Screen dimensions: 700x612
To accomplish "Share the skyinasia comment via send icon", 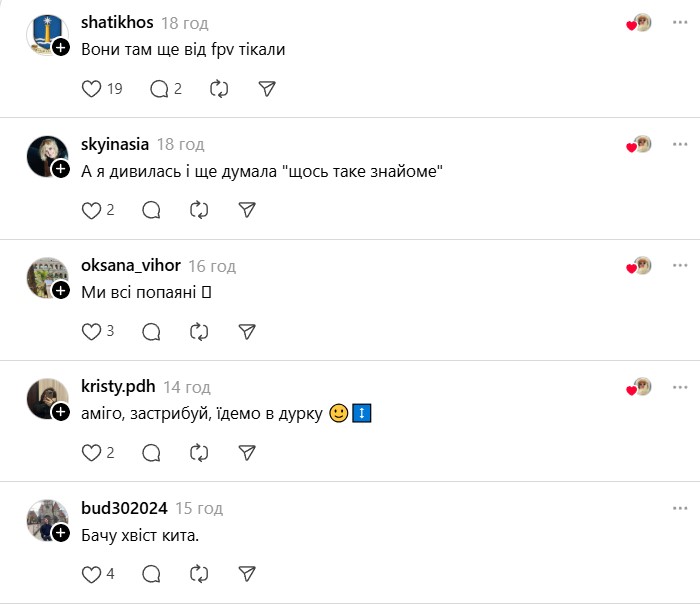I will pyautogui.click(x=247, y=210).
